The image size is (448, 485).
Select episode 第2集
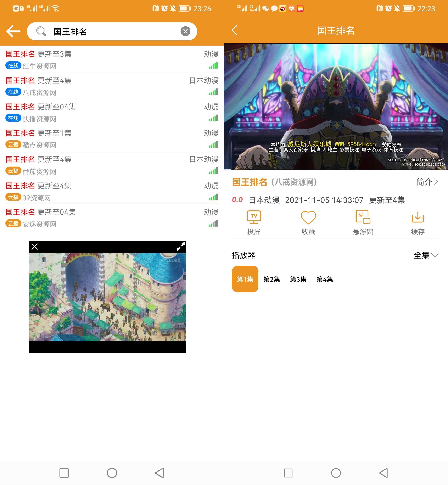point(271,279)
